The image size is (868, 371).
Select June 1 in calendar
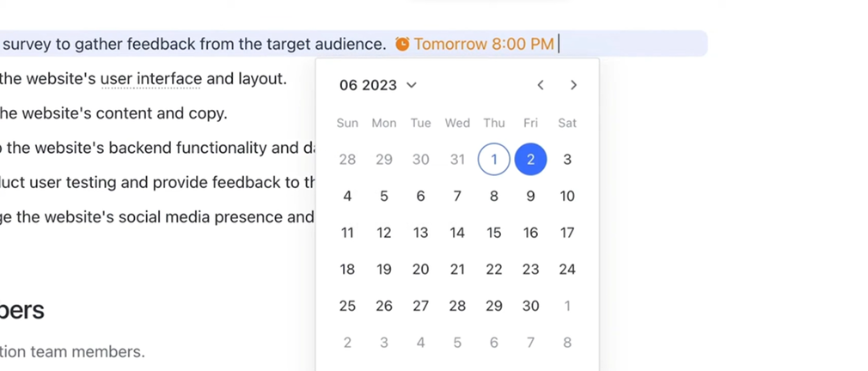(x=493, y=159)
